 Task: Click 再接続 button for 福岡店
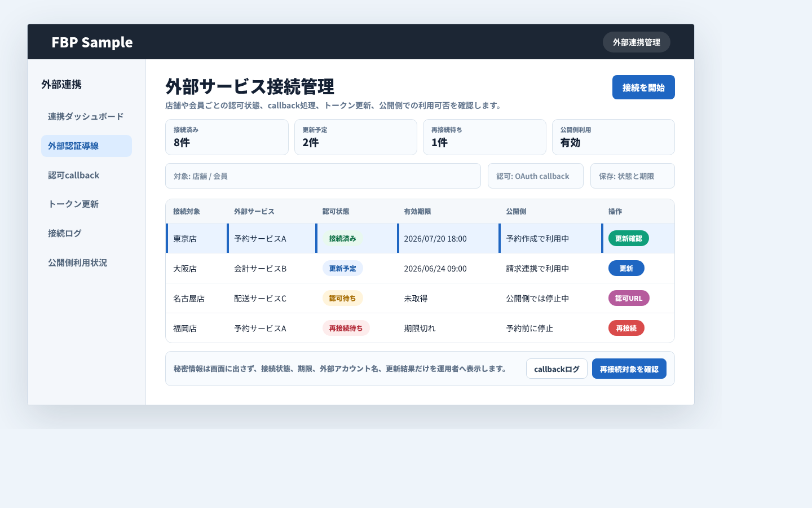[626, 328]
